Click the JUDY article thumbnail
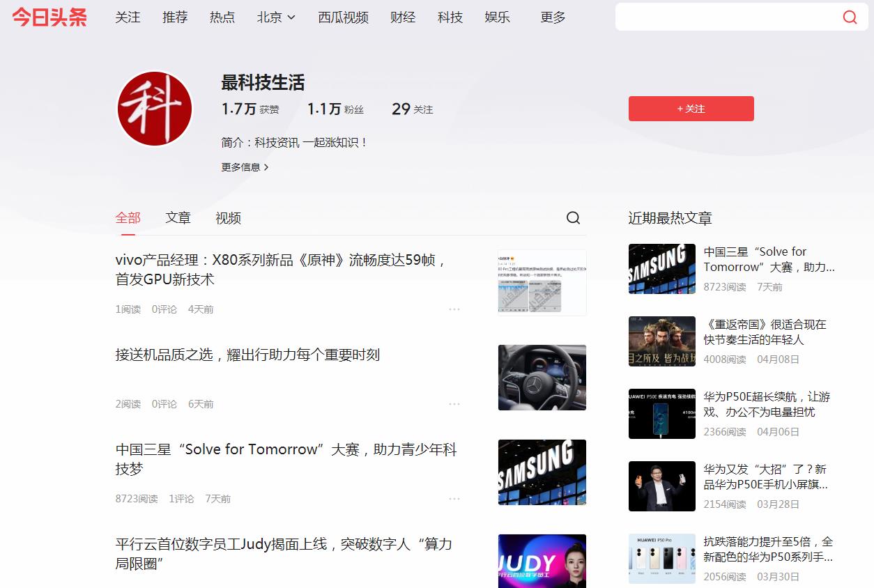Viewport: 874px width, 588px height. [542, 561]
